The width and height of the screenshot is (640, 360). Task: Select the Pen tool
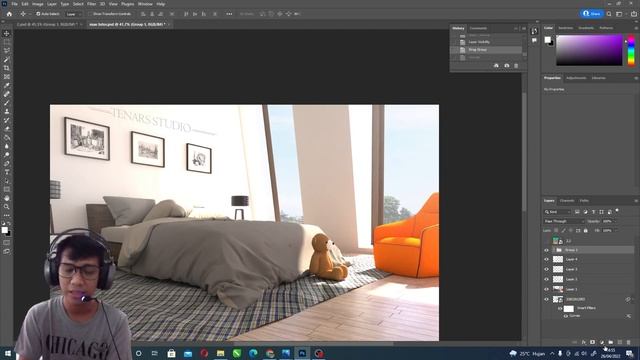click(7, 163)
